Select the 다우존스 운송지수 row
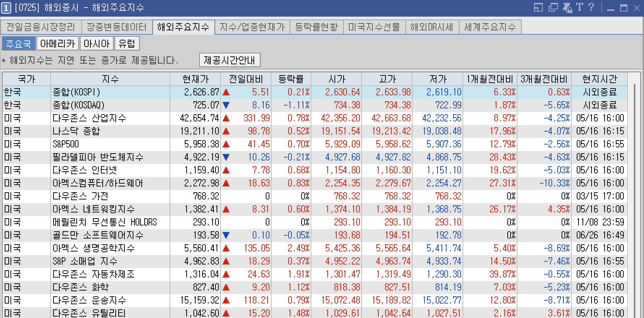The height and width of the screenshot is (318, 644). (315, 300)
